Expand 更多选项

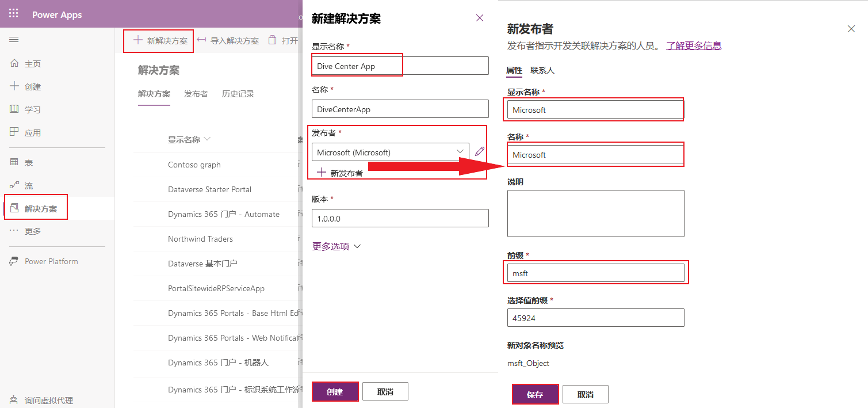(x=337, y=246)
